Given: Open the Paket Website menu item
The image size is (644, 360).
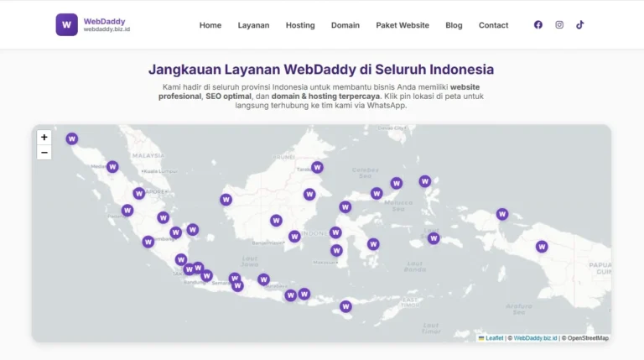Looking at the screenshot, I should click(x=402, y=25).
